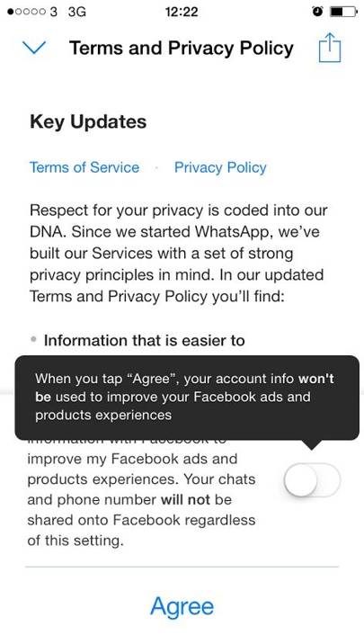The image size is (364, 644).
Task: Tap the gray bullet point marker
Action: click(x=34, y=339)
